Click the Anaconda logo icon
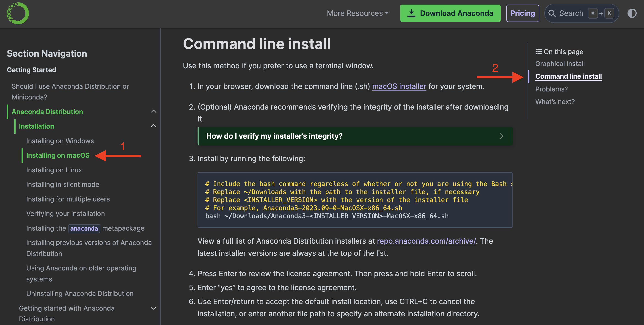The image size is (644, 325). [17, 13]
